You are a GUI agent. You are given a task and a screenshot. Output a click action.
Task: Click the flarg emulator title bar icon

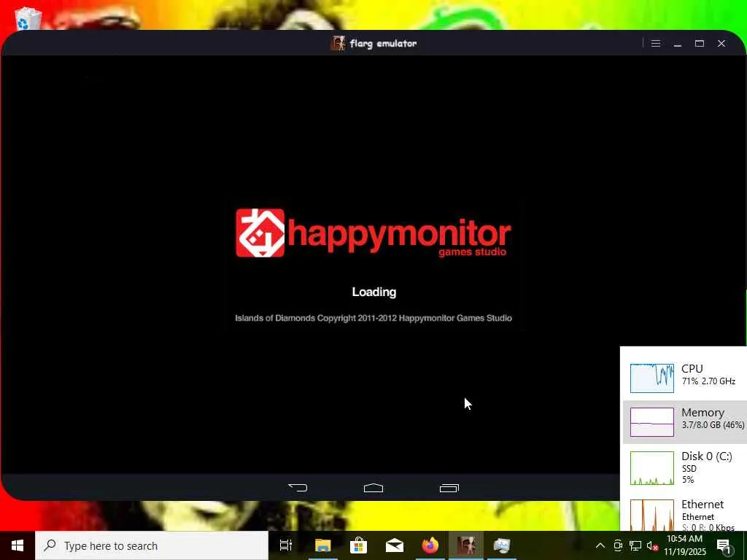click(x=338, y=43)
